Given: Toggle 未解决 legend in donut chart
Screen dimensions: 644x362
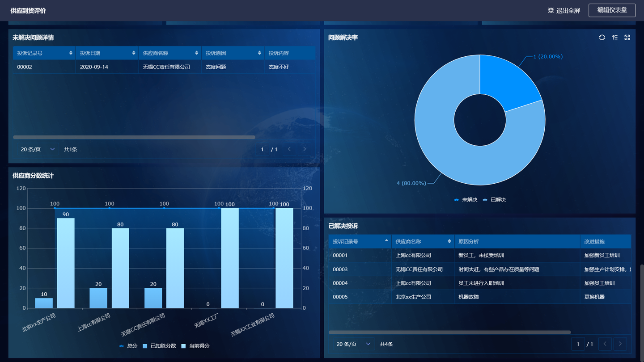Looking at the screenshot, I should pos(466,200).
